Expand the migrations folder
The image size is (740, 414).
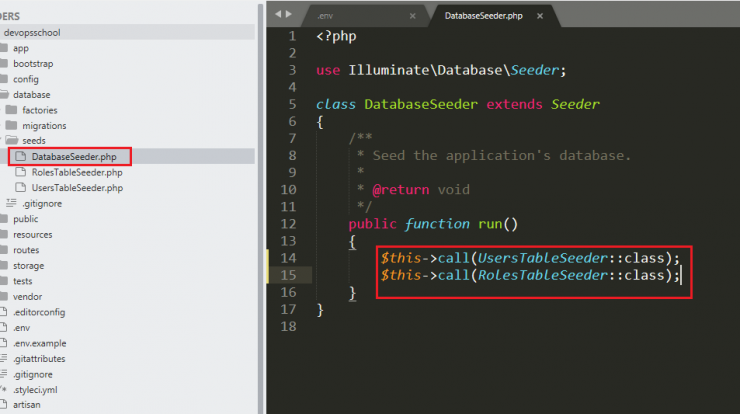tap(44, 126)
